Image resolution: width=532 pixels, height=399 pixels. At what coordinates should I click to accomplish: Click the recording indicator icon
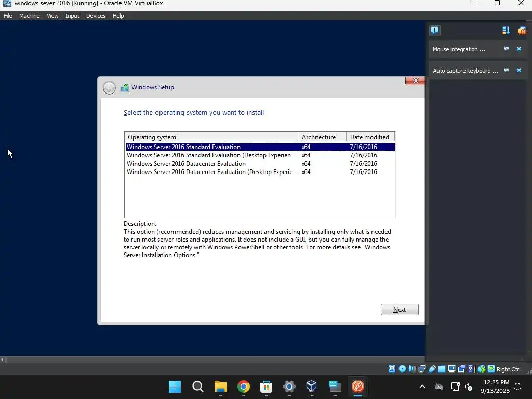461,369
